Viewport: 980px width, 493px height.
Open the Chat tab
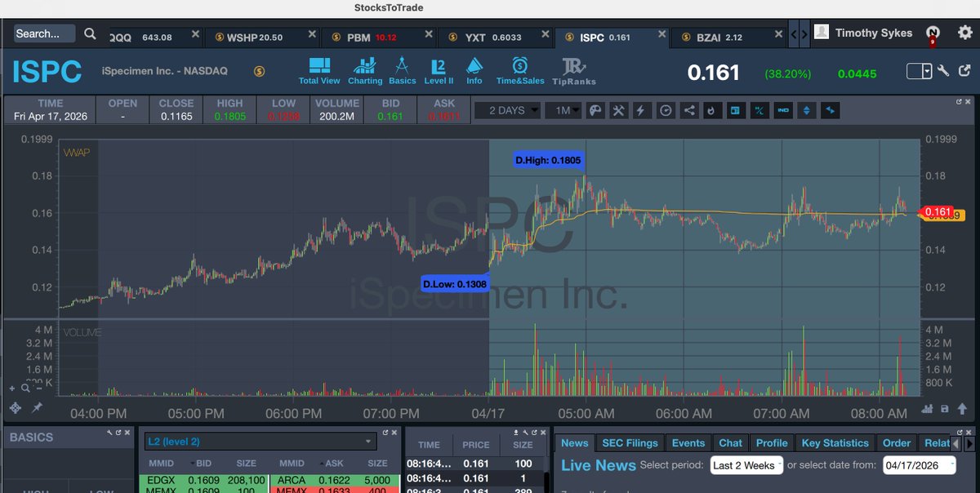730,442
